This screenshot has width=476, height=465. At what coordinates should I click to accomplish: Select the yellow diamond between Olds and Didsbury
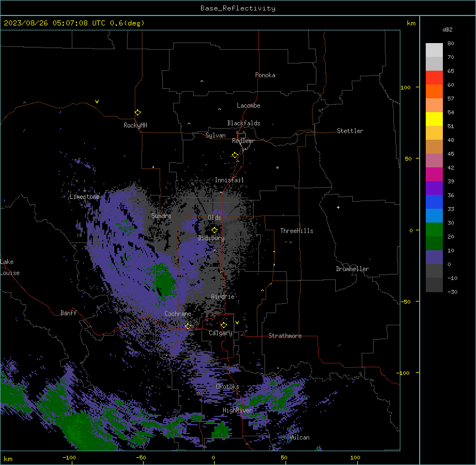(214, 230)
